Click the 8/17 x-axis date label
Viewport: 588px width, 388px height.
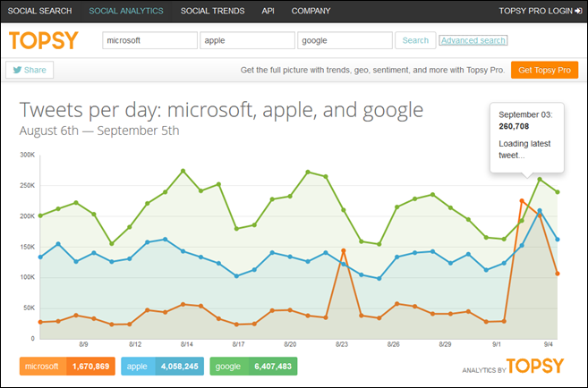coord(238,344)
